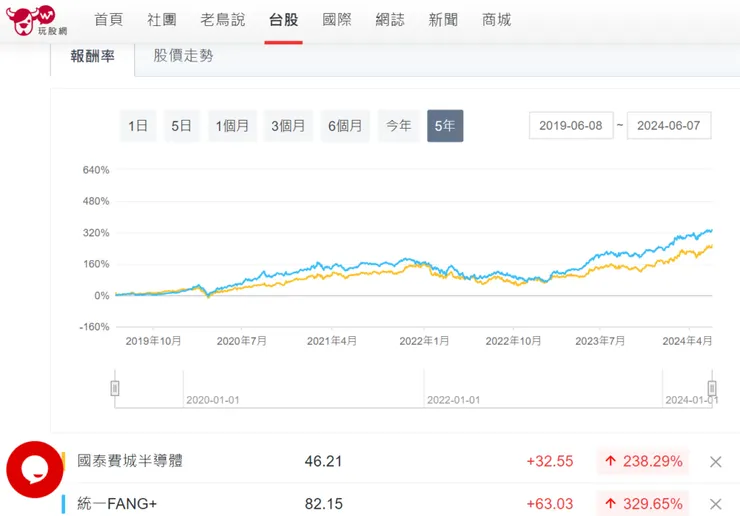Click the blue color marker for 統一FANG+
740x516 pixels.
pos(63,504)
